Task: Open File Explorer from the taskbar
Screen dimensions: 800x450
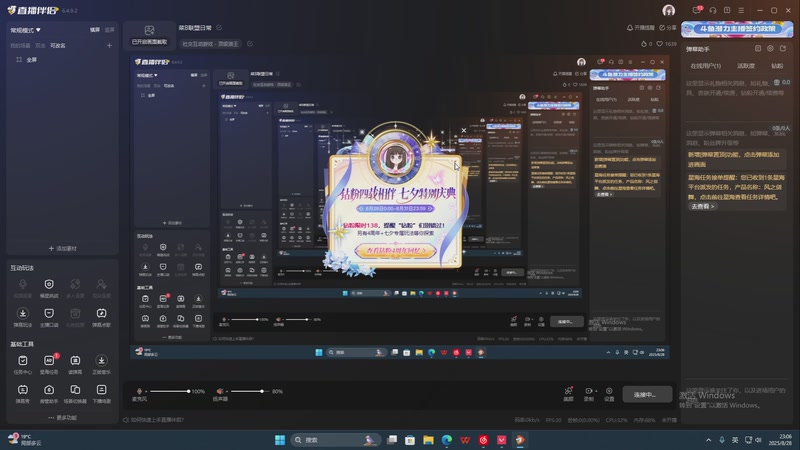Action: click(428, 440)
